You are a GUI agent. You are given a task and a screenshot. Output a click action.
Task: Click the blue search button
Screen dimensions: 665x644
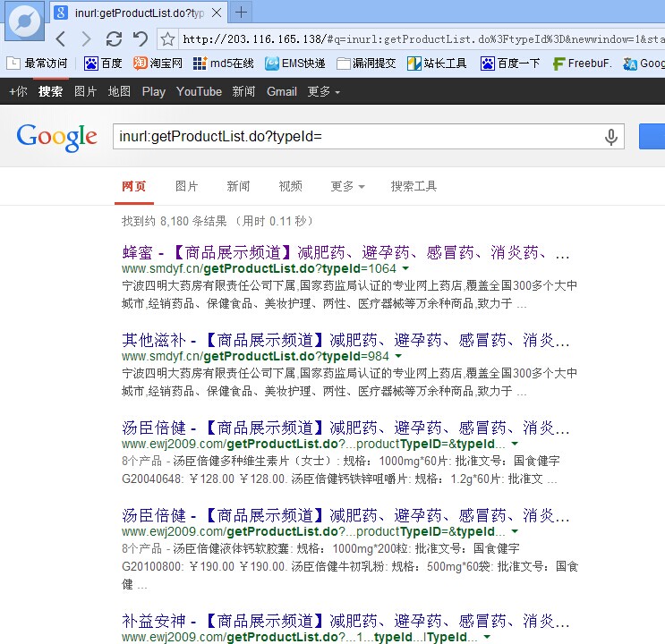(652, 136)
